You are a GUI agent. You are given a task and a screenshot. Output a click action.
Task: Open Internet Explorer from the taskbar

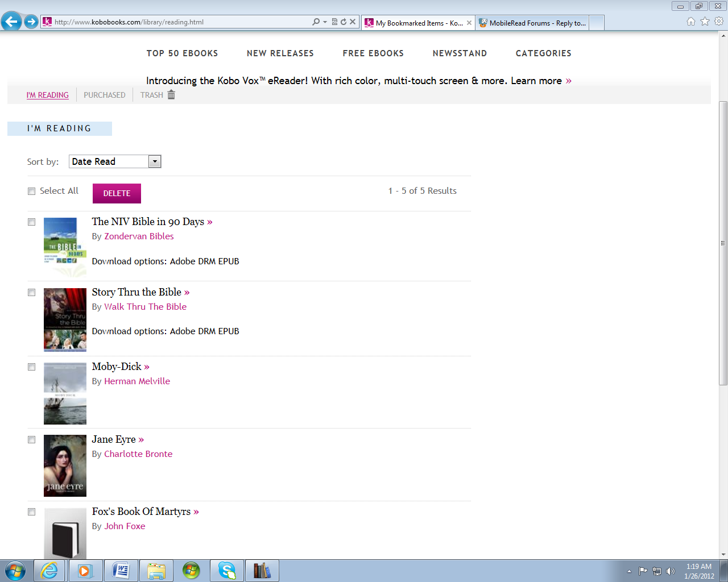[x=49, y=571]
